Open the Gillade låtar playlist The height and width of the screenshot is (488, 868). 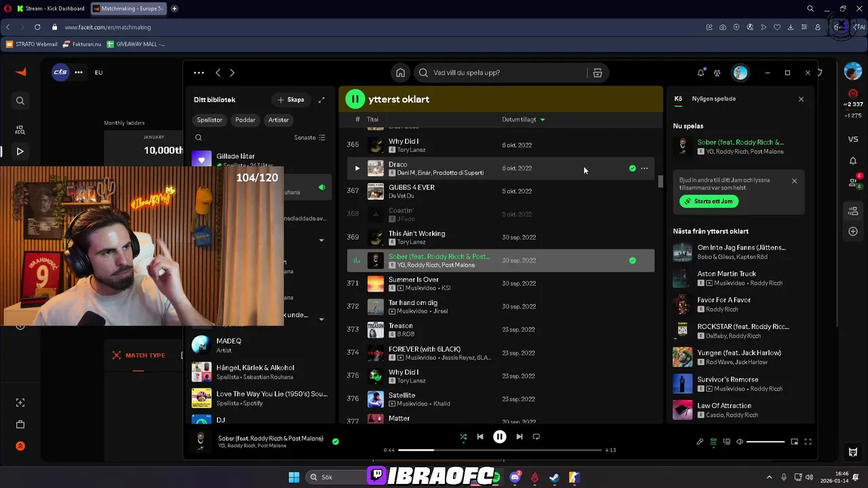pyautogui.click(x=261, y=160)
